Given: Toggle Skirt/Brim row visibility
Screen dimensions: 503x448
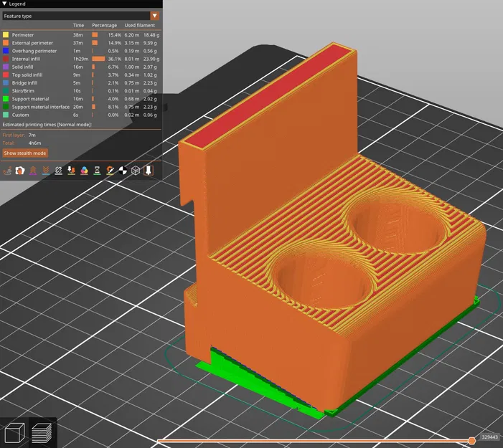Looking at the screenshot, I should click(81, 91).
